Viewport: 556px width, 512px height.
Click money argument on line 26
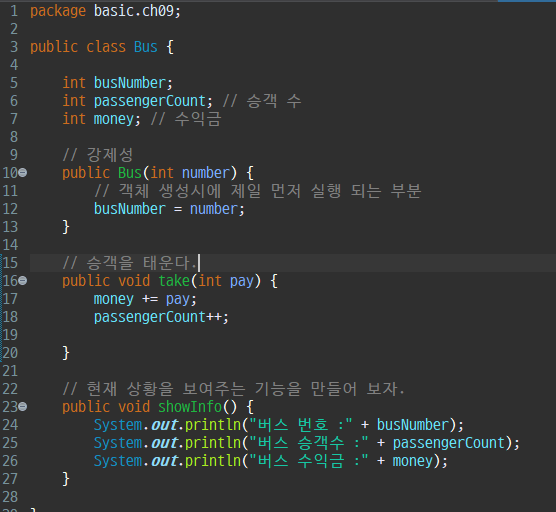[x=413, y=461]
